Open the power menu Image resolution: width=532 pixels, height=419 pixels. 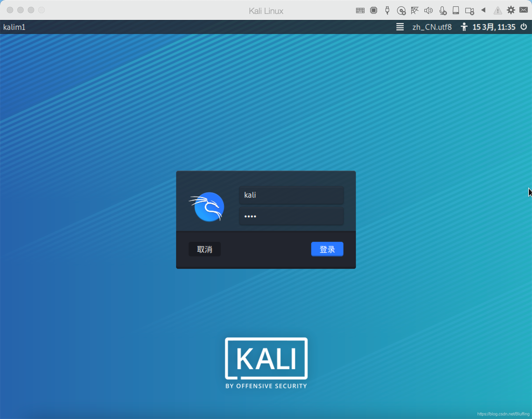[524, 27]
